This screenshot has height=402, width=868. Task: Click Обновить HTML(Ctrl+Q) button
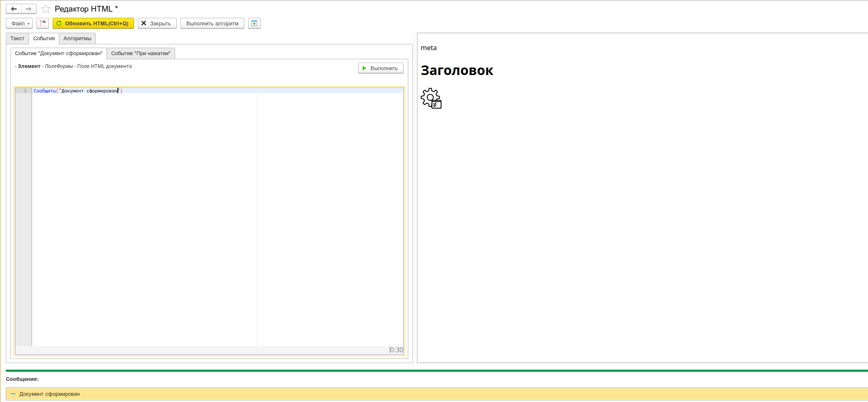click(x=93, y=23)
